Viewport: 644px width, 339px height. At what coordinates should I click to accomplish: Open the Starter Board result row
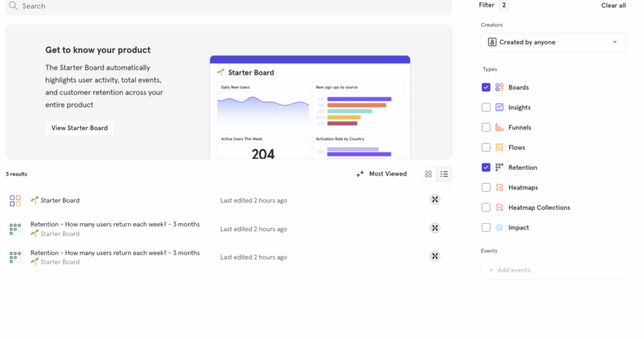tap(60, 201)
